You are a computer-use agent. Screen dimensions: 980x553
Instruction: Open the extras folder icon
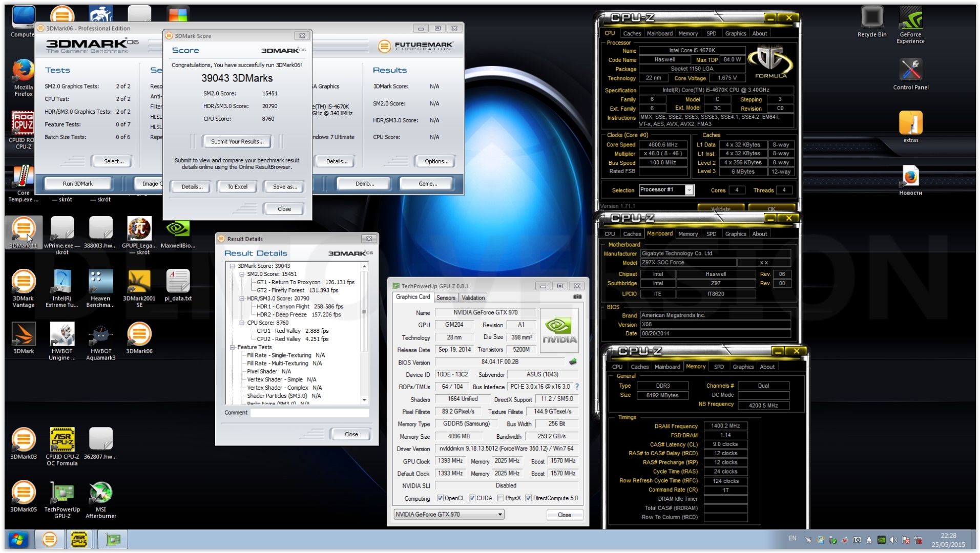coord(910,127)
